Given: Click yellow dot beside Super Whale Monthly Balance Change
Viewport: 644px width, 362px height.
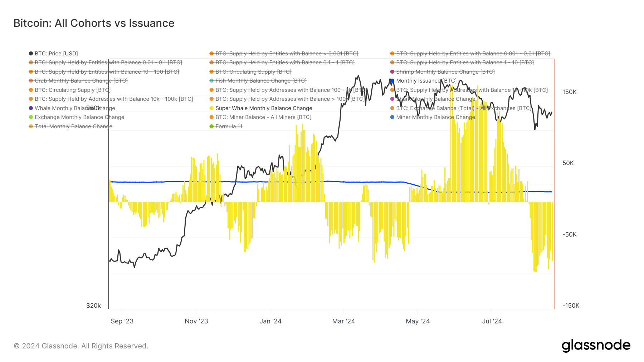Looking at the screenshot, I should [x=211, y=108].
